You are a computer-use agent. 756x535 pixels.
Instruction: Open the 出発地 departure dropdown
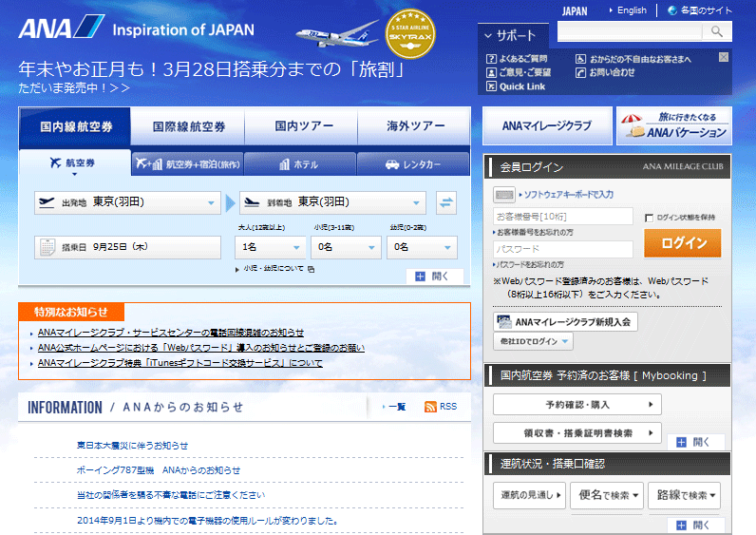(128, 202)
